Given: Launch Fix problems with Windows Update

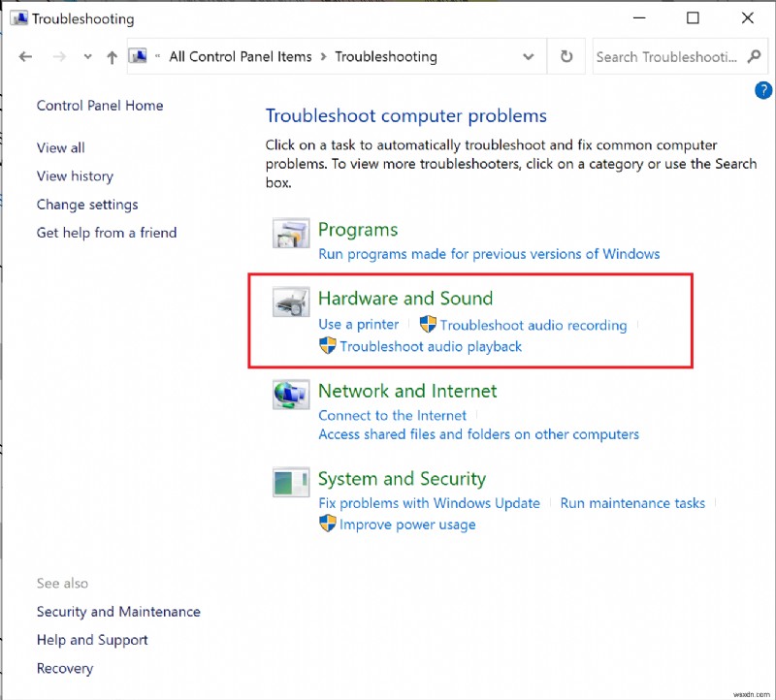Looking at the screenshot, I should point(429,503).
